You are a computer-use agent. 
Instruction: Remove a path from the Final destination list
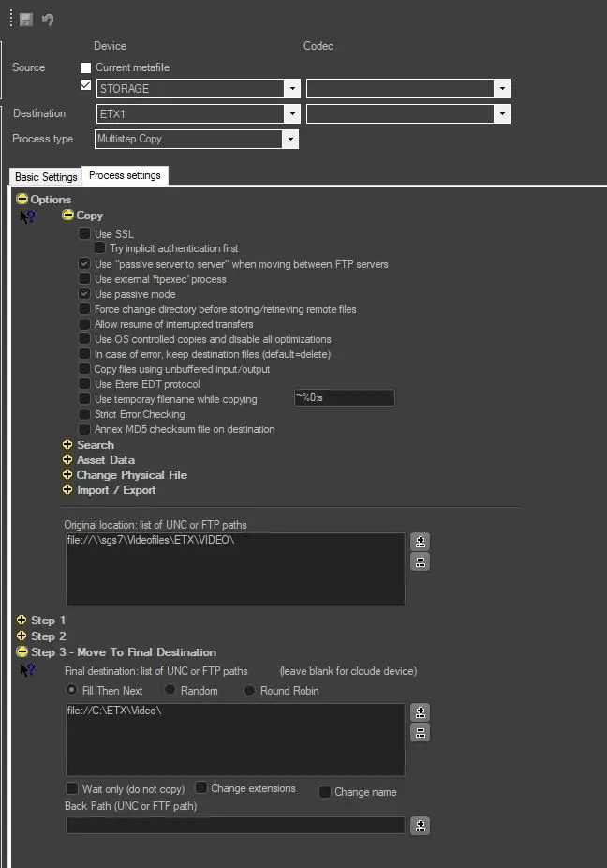[x=421, y=732]
